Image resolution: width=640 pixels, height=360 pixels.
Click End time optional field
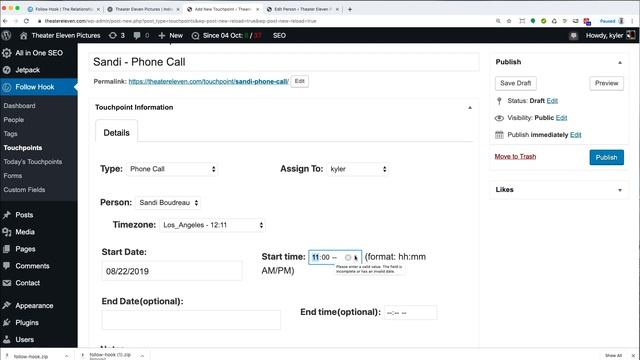(x=410, y=313)
